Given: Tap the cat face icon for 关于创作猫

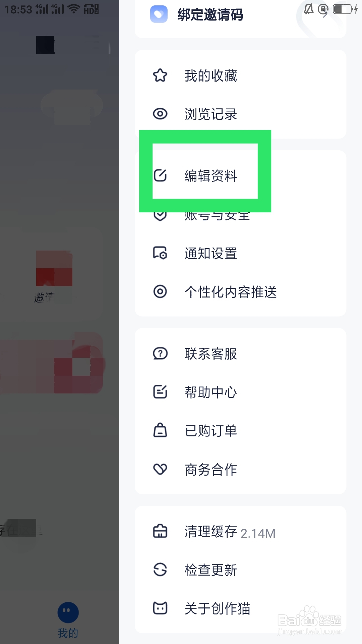Looking at the screenshot, I should coord(160,608).
